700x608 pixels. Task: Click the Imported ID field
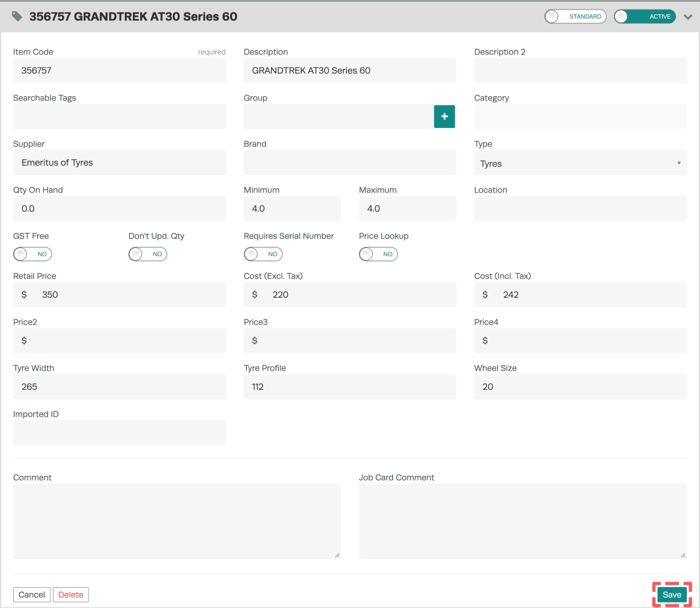tap(119, 433)
